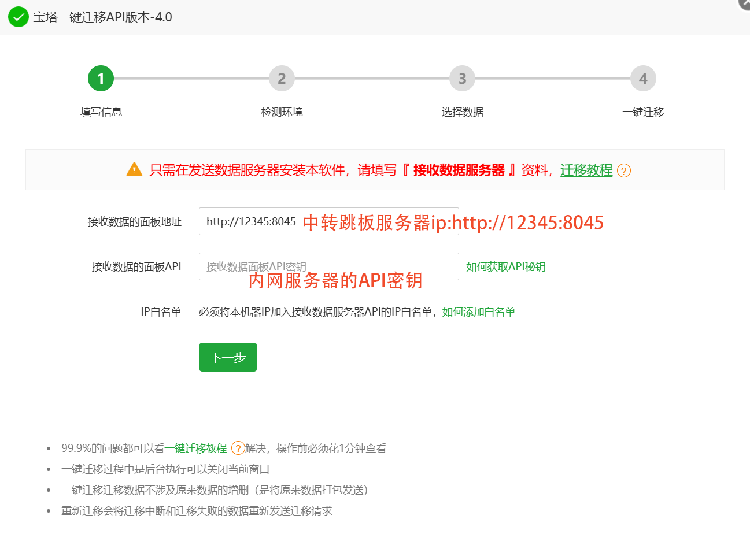The width and height of the screenshot is (750, 560).
Task: Select step 1 circle 填写信息
Action: [101, 79]
